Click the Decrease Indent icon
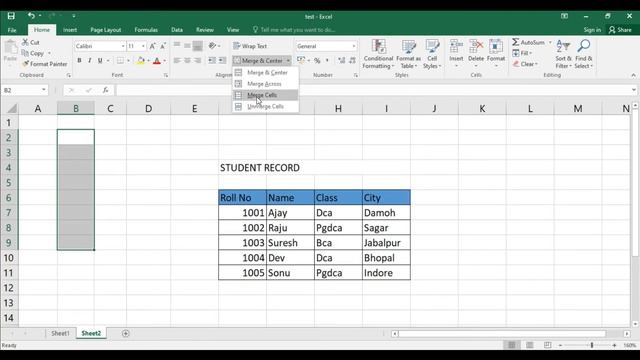The width and height of the screenshot is (640, 360). point(212,60)
